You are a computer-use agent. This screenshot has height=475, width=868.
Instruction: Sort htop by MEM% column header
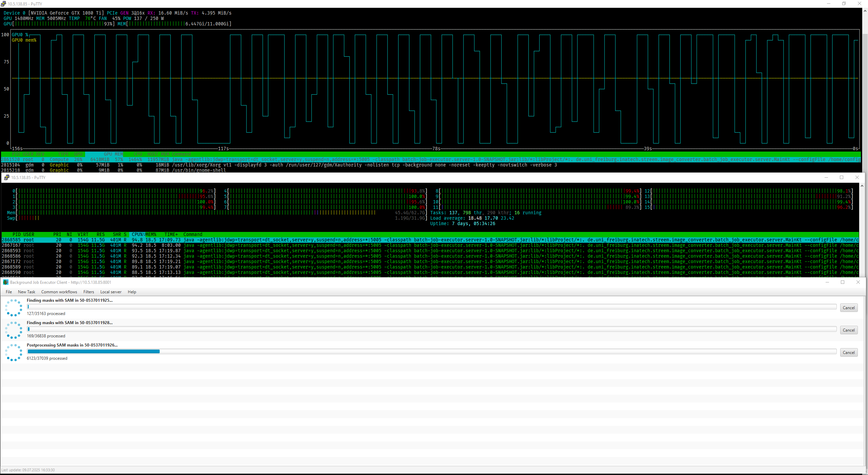(151, 234)
